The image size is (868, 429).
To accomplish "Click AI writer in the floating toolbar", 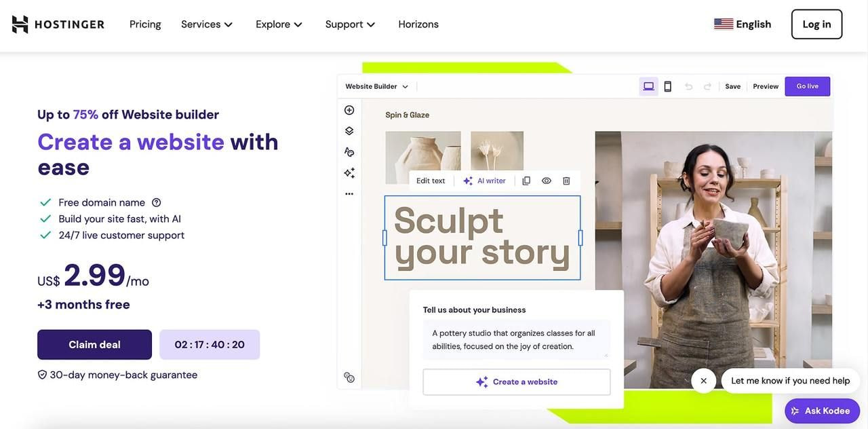I will [484, 181].
